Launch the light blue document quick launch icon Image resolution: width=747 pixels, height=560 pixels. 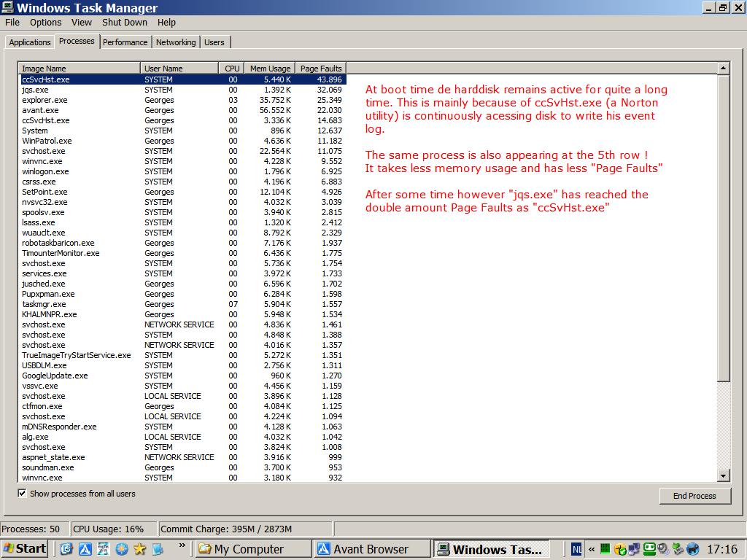pyautogui.click(x=158, y=549)
